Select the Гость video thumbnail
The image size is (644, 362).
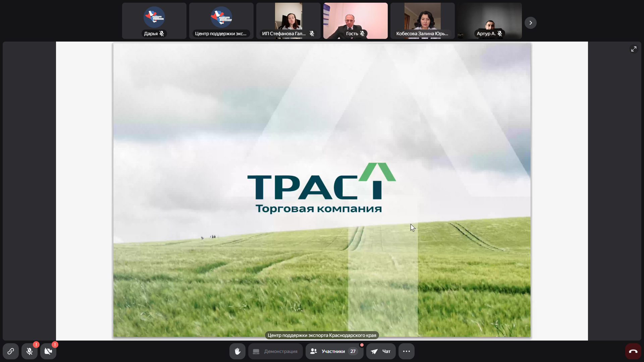pos(355,18)
